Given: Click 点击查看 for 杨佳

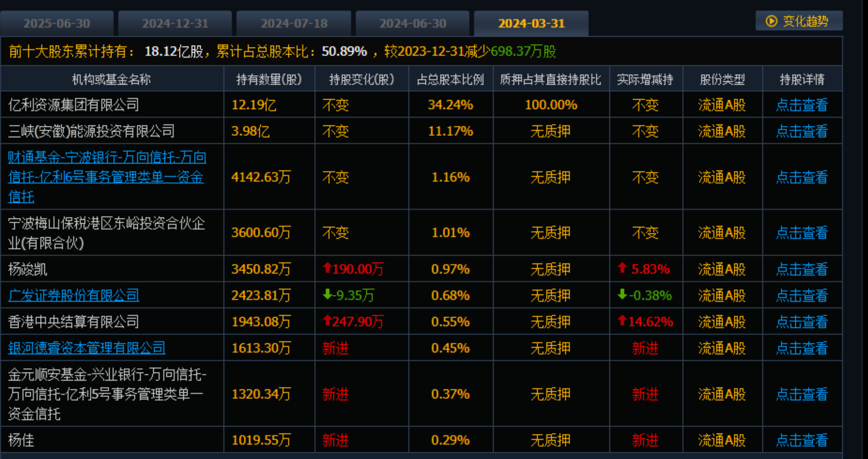Looking at the screenshot, I should coord(802,440).
